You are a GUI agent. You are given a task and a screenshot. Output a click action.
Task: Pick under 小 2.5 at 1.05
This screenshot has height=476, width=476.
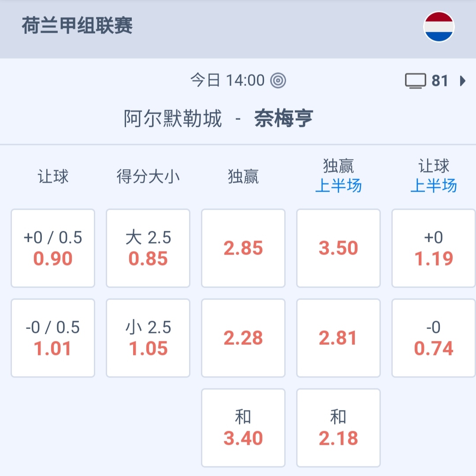click(148, 338)
